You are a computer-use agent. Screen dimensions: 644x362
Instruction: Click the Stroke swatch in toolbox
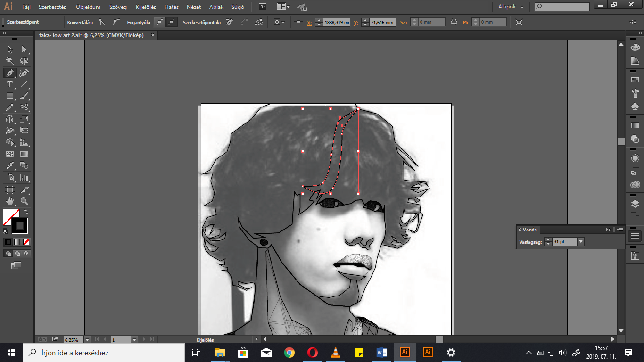click(20, 226)
